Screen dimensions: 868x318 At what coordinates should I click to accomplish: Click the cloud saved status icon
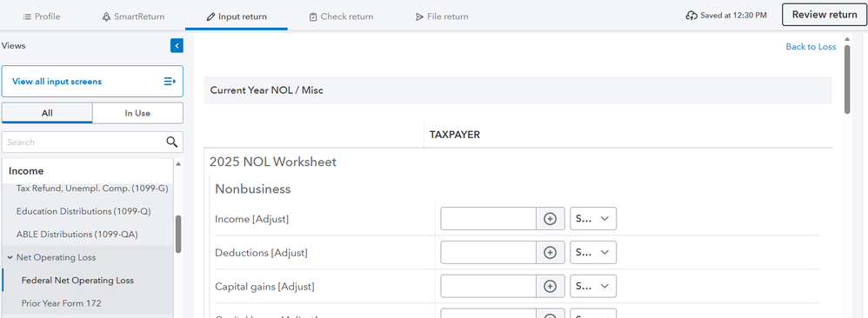[691, 16]
